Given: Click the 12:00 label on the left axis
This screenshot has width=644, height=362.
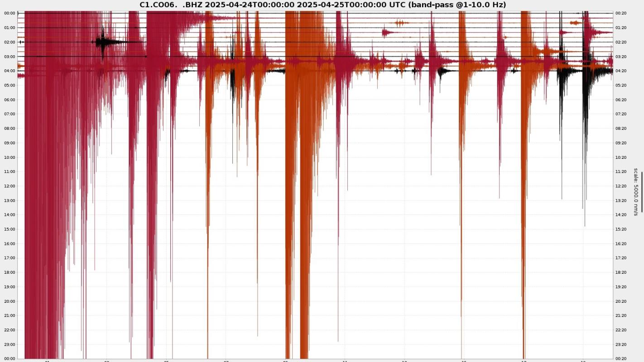Looking at the screenshot, I should tap(10, 186).
